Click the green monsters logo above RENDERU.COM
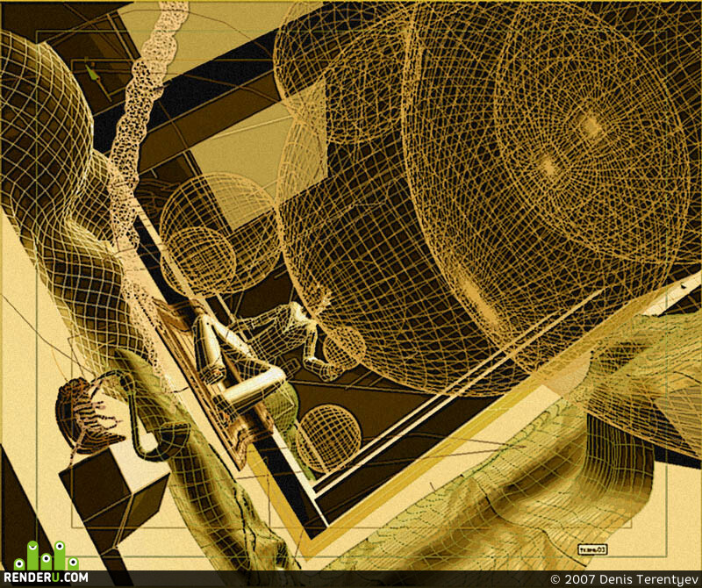This screenshot has height=588, width=702. (x=47, y=556)
